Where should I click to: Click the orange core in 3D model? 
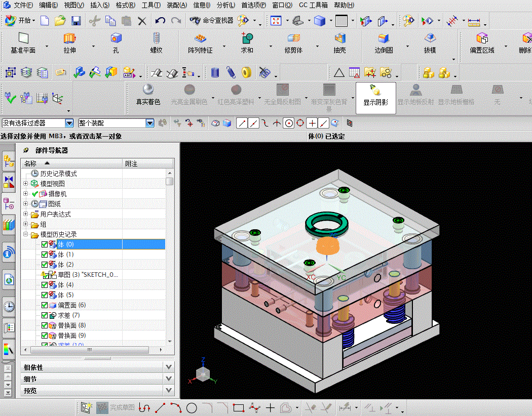(x=328, y=245)
